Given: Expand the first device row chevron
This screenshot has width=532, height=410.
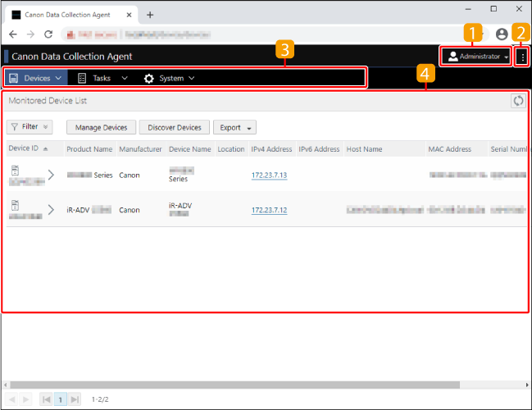Looking at the screenshot, I should coord(51,175).
